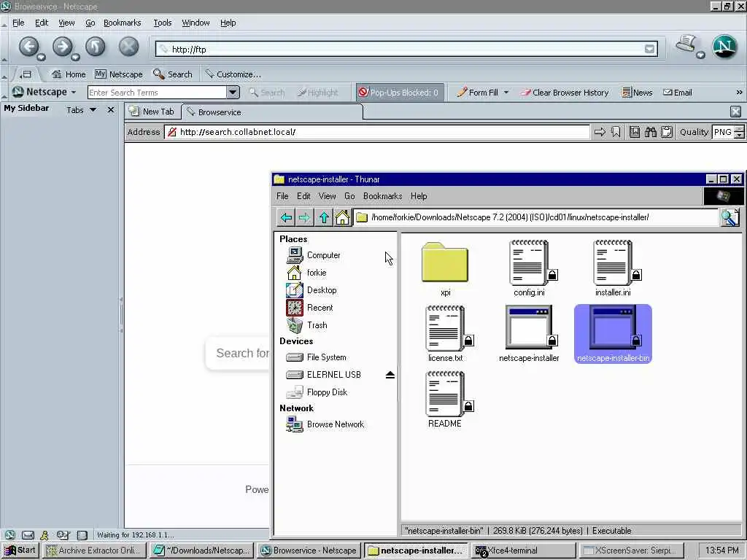Image resolution: width=747 pixels, height=560 pixels.
Task: Select the netscape-installer-bin executable
Action: tap(613, 334)
